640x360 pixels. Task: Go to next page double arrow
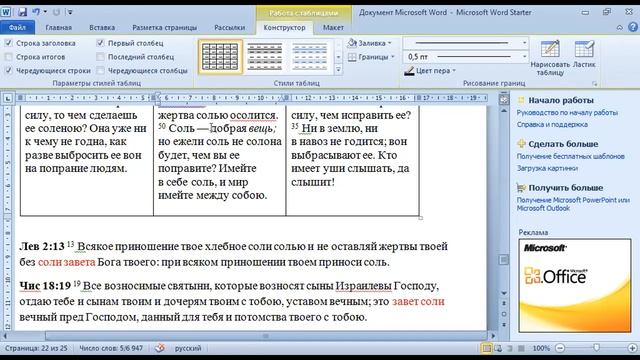pos(504,324)
